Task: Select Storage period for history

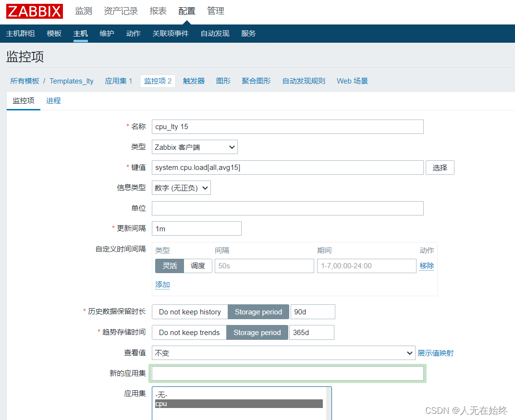Action: point(258,312)
